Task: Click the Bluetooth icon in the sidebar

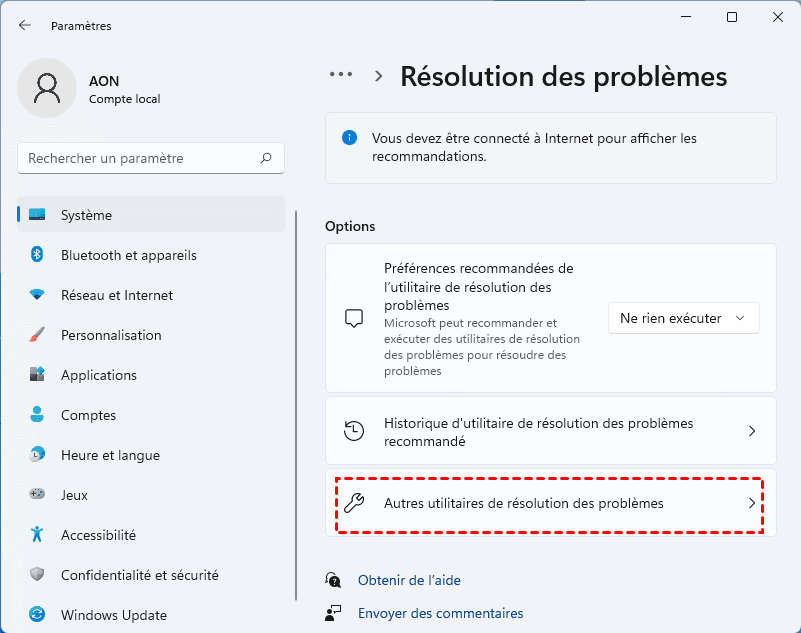Action: (37, 255)
